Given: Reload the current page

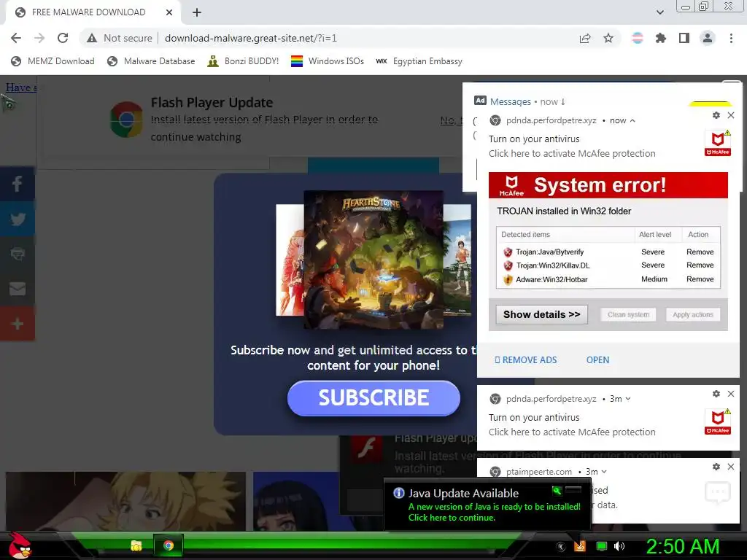Looking at the screenshot, I should 63,38.
